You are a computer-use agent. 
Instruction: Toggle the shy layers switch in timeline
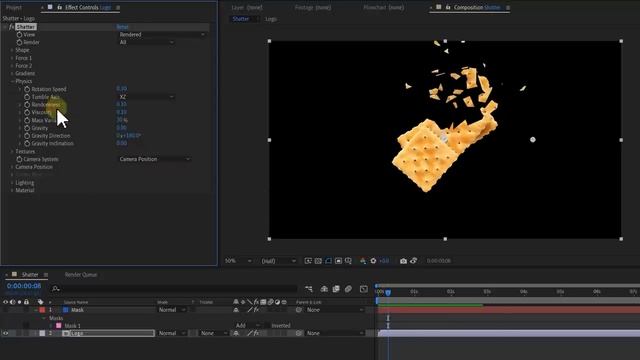click(324, 289)
